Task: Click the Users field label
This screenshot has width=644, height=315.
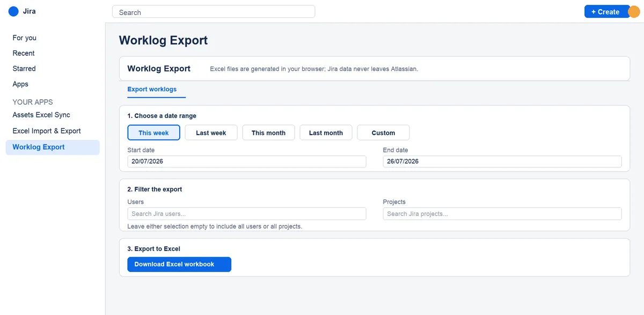Action: coord(136,202)
